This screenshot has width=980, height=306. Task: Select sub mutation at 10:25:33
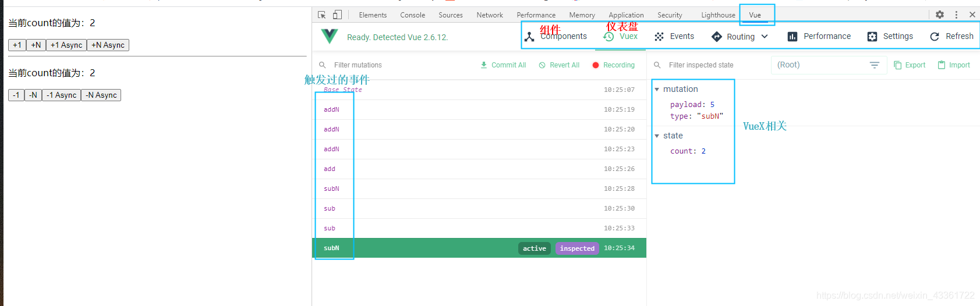[479, 228]
